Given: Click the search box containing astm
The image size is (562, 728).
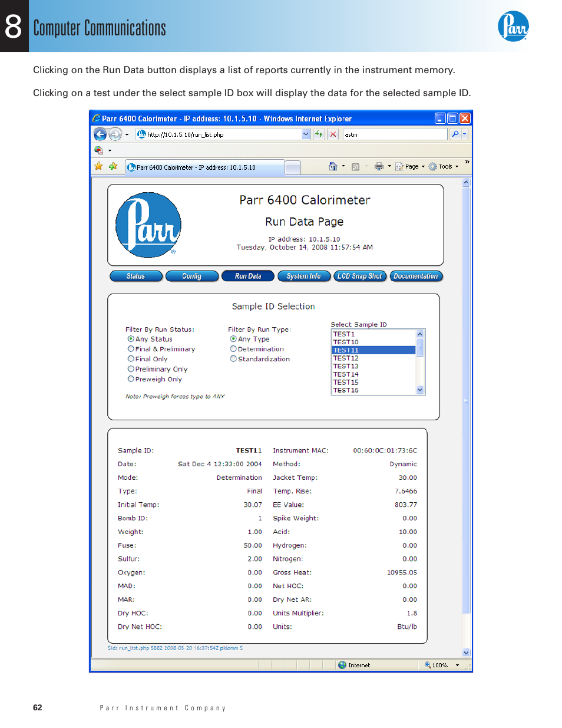Looking at the screenshot, I should click(x=395, y=134).
